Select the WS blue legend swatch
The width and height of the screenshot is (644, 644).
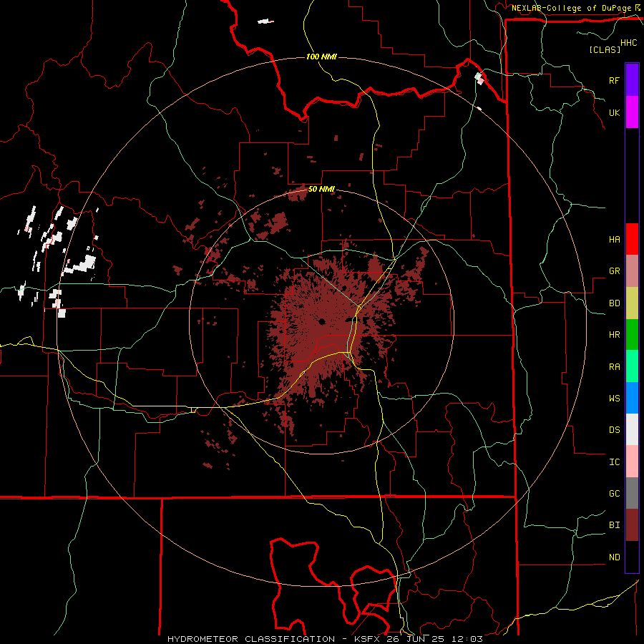coord(632,398)
